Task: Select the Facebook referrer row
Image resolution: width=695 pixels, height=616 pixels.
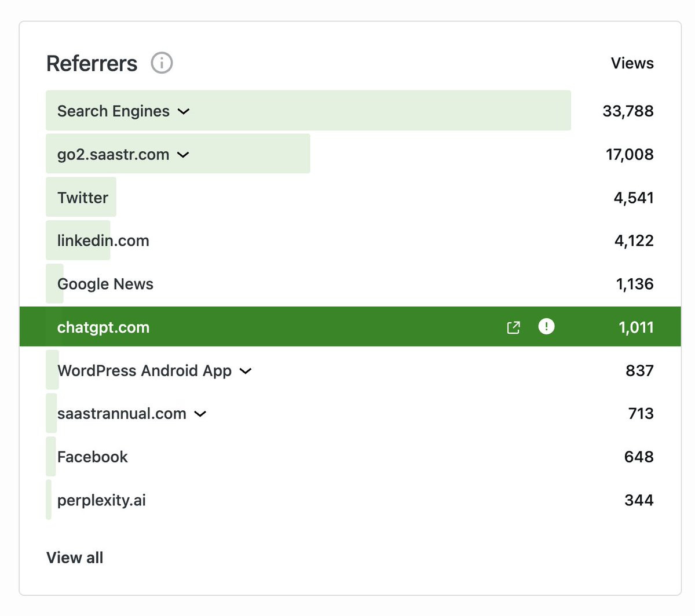Action: point(93,457)
